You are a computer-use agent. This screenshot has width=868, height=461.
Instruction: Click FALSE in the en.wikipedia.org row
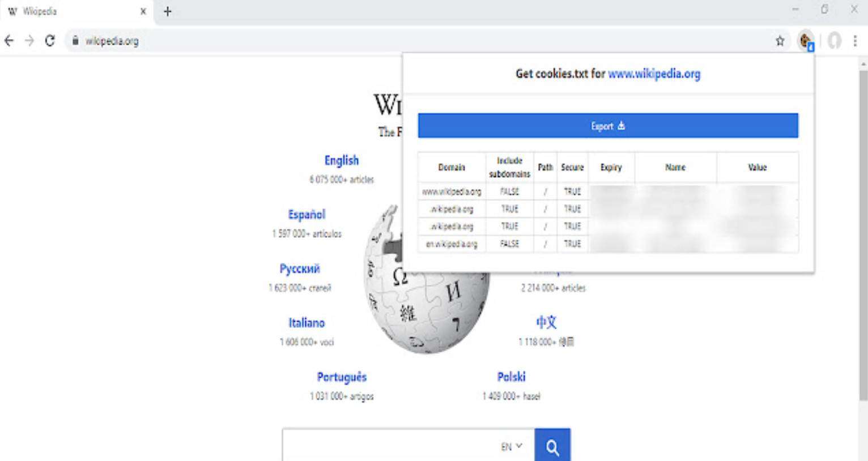pos(509,244)
